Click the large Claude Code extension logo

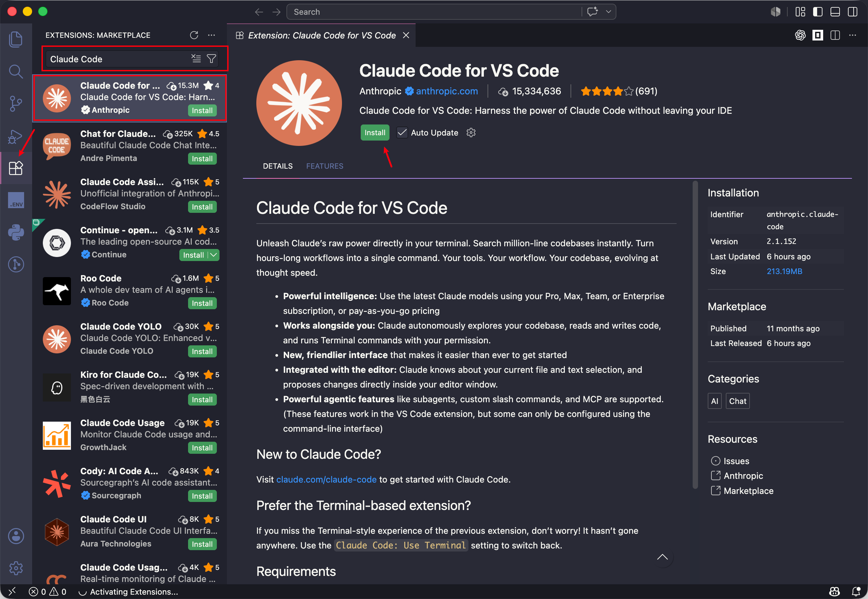point(299,103)
